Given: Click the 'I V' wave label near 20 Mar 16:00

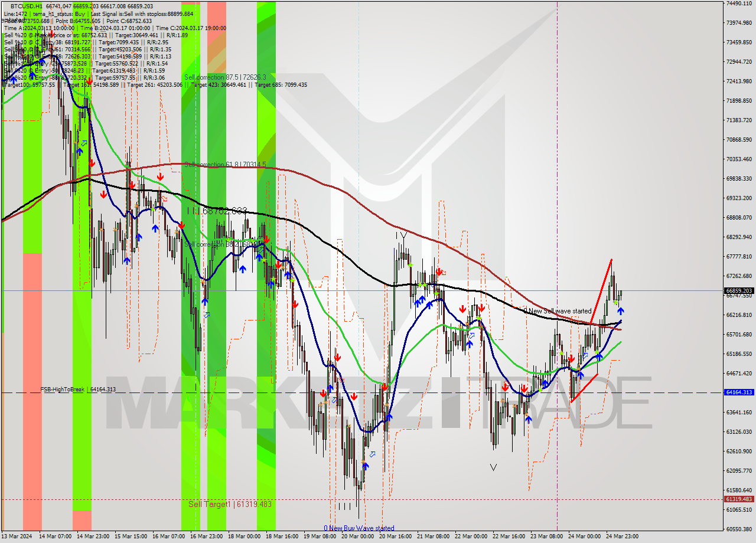Looking at the screenshot, I should tap(402, 236).
